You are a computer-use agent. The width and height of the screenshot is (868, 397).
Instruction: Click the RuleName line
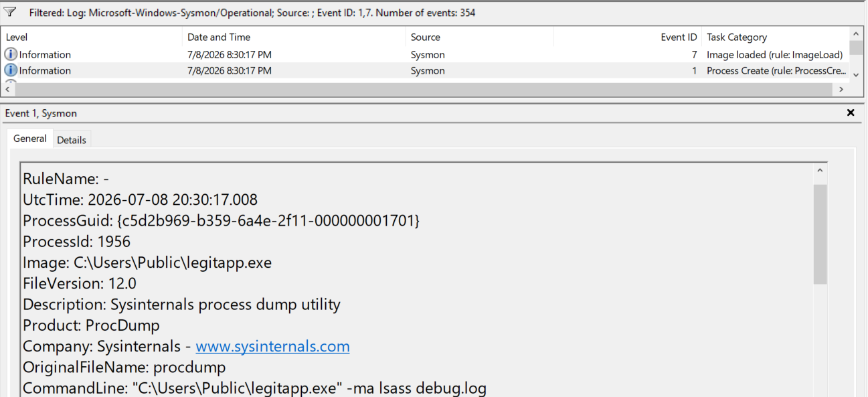pos(66,179)
